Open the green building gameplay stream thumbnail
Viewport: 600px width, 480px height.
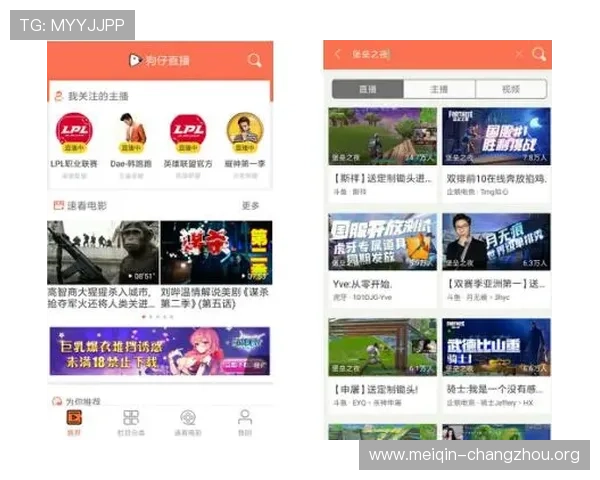[x=382, y=347]
